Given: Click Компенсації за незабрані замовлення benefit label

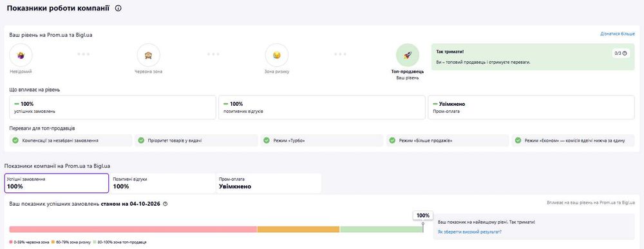Looking at the screenshot, I should (x=60, y=141).
